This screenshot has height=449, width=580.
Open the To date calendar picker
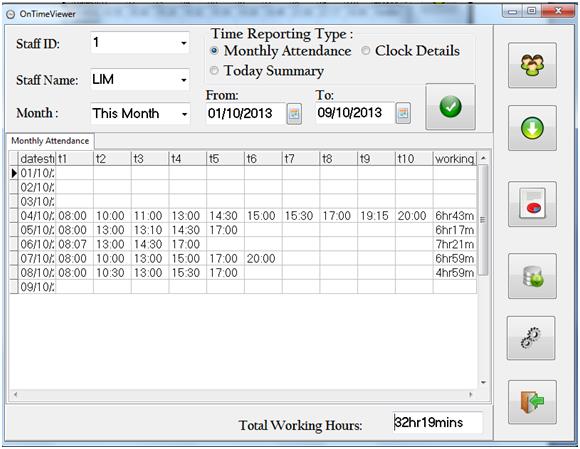pyautogui.click(x=403, y=113)
